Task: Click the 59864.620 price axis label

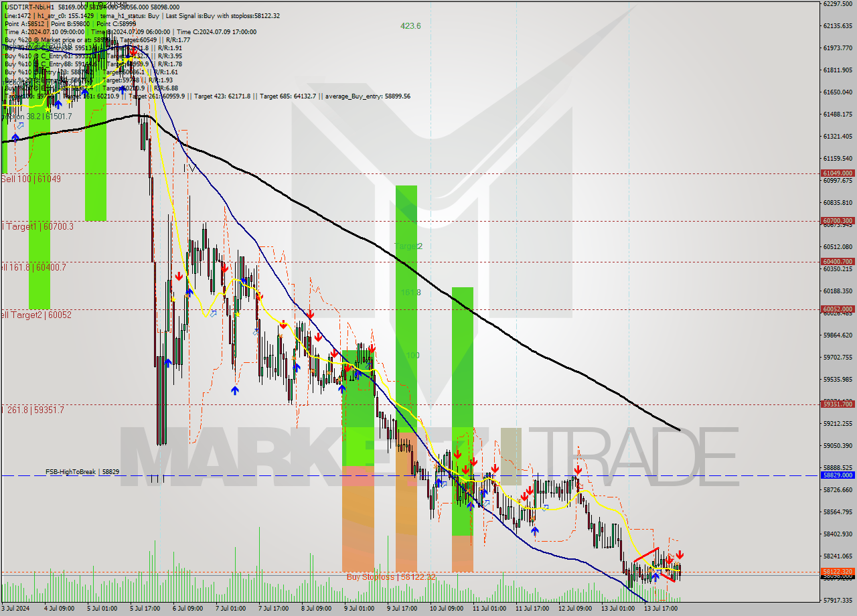Action: coord(838,335)
